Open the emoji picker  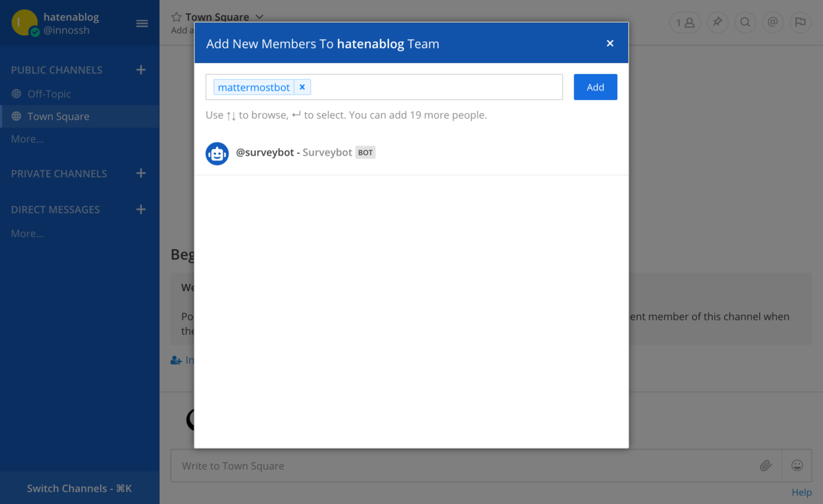tap(797, 466)
